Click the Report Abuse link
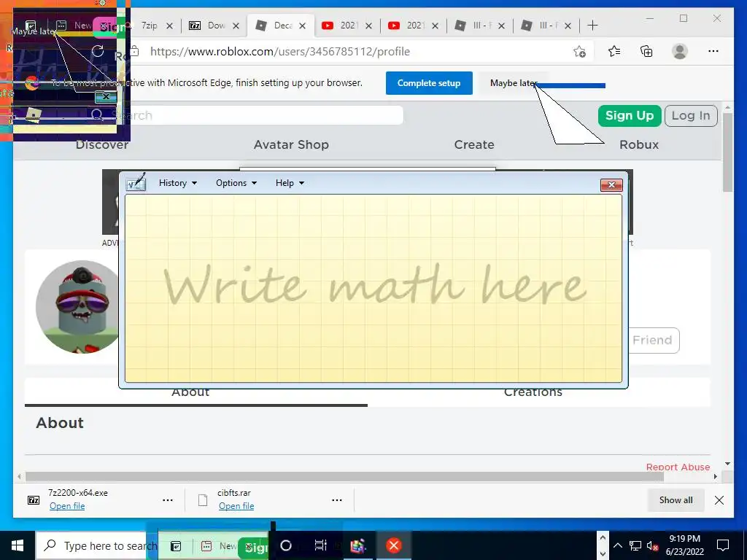 [678, 467]
